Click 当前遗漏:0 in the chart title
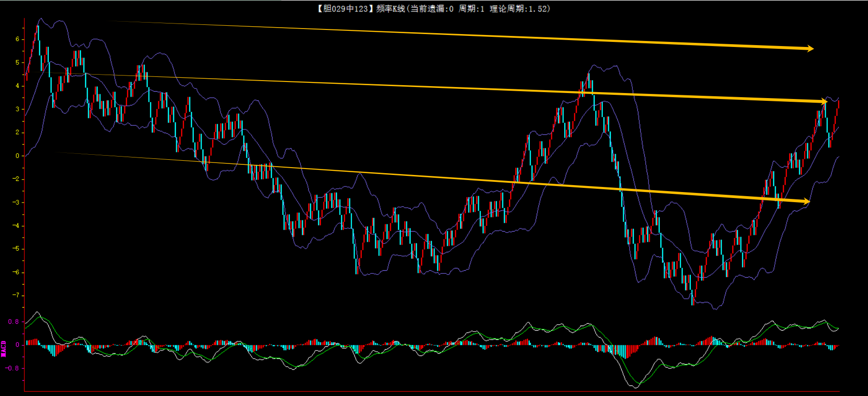 [x=432, y=9]
